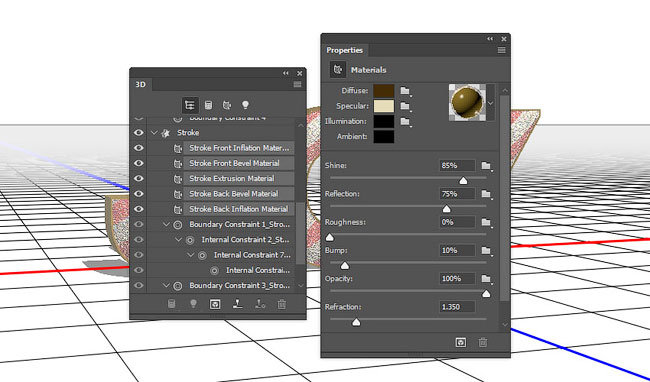
Task: Collapse Internal Constraint 2_St tree item
Action: tap(179, 240)
